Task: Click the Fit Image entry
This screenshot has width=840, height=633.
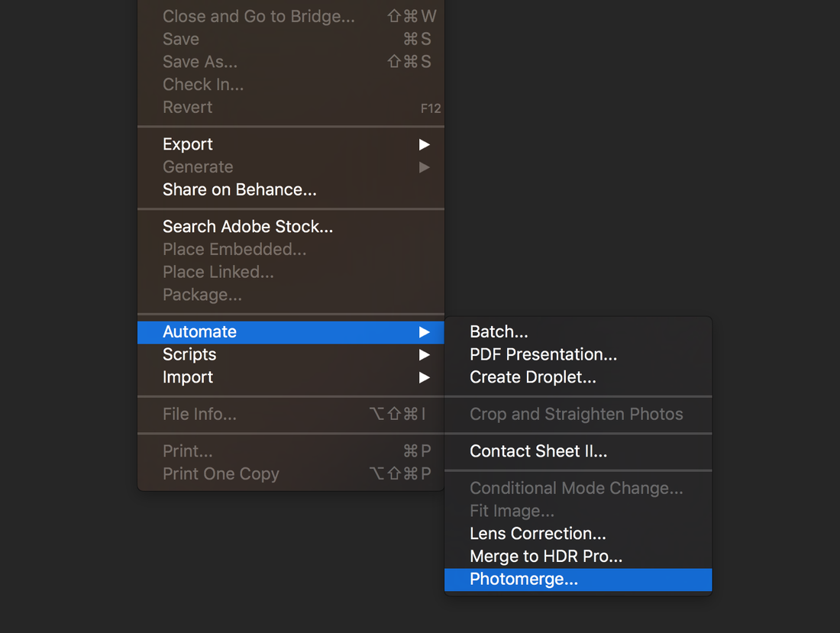Action: click(512, 511)
